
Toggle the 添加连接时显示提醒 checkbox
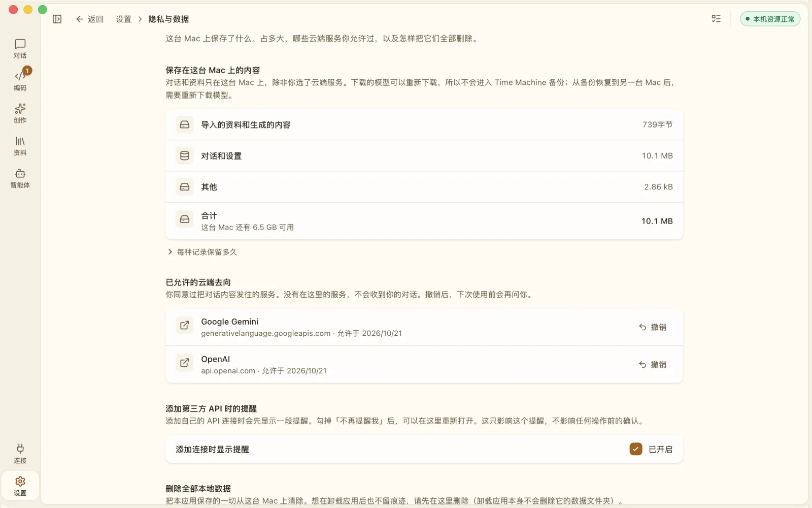635,449
